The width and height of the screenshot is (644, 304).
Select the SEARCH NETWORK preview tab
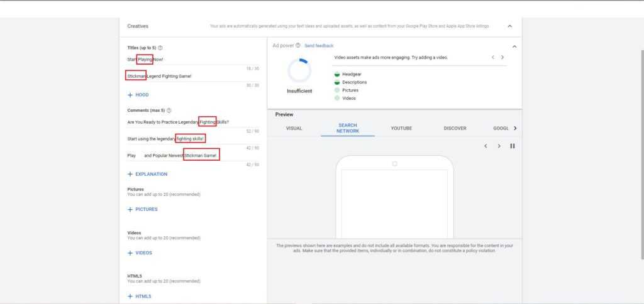[x=348, y=128]
